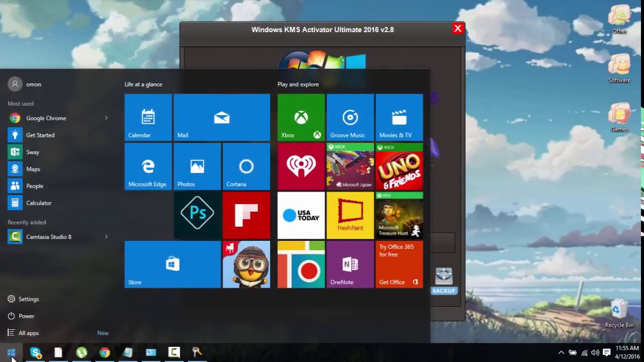Open Get Started from Most used
644x362 pixels.
pos(58,135)
